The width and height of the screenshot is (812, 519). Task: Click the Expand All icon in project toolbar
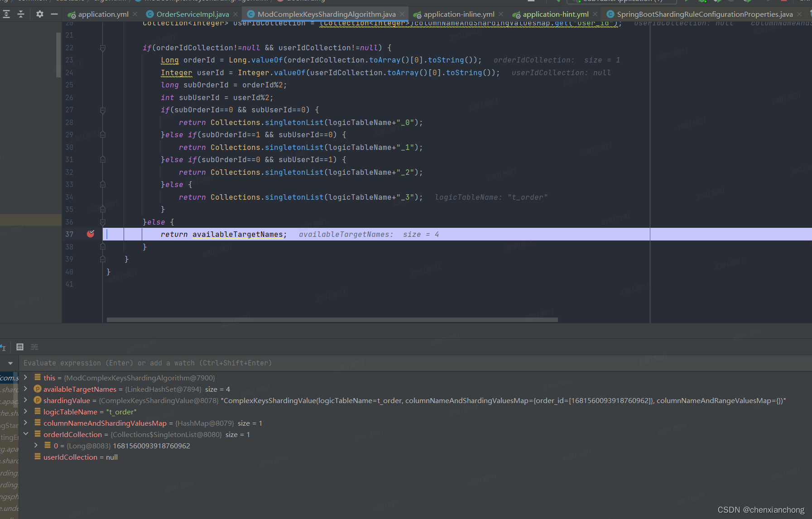(6, 14)
